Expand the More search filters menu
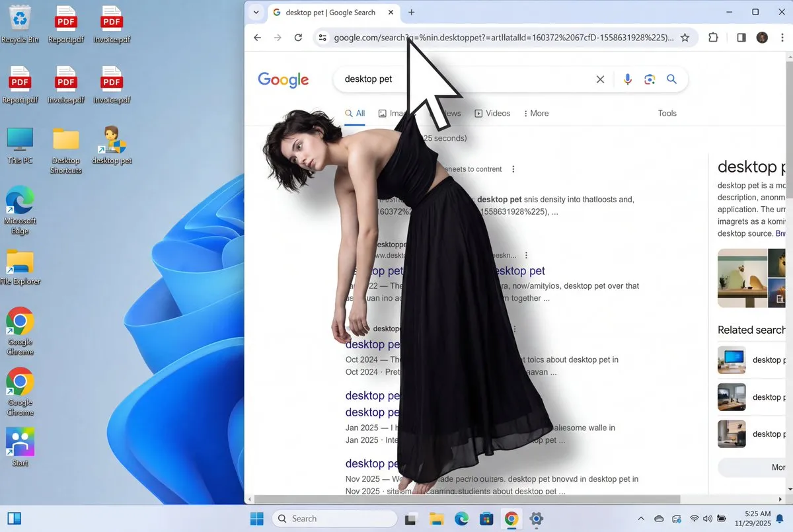 536,114
